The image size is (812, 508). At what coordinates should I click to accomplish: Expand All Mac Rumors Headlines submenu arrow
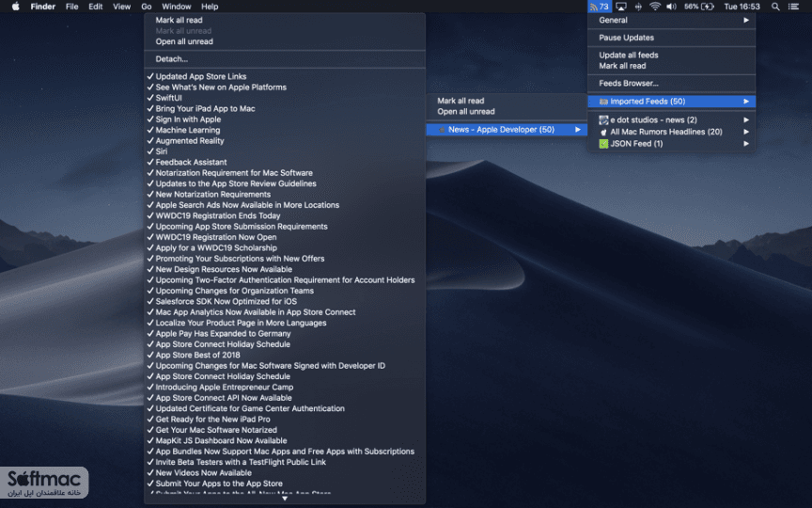click(746, 132)
